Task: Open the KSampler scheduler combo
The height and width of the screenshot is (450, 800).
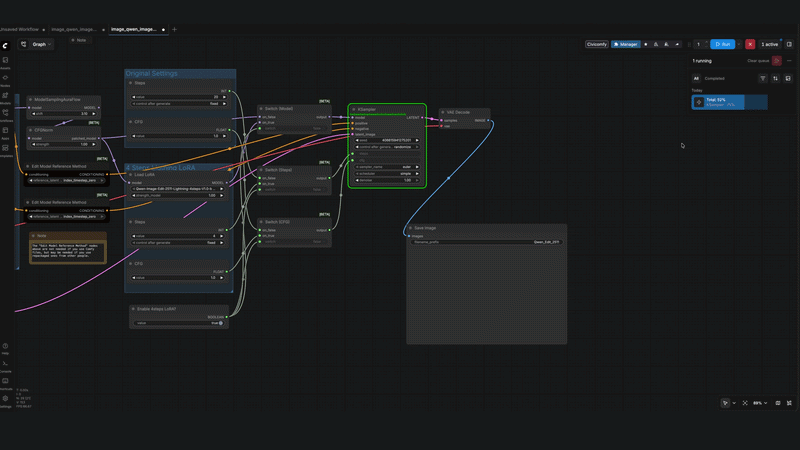Action: click(387, 173)
